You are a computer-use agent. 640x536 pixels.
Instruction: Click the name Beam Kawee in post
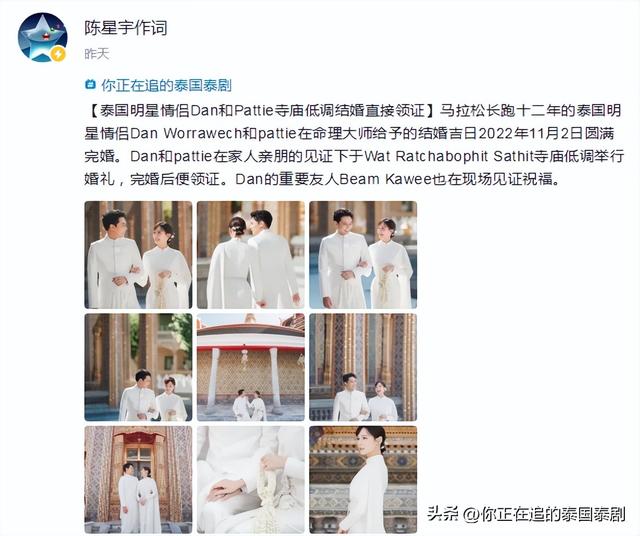tap(385, 179)
